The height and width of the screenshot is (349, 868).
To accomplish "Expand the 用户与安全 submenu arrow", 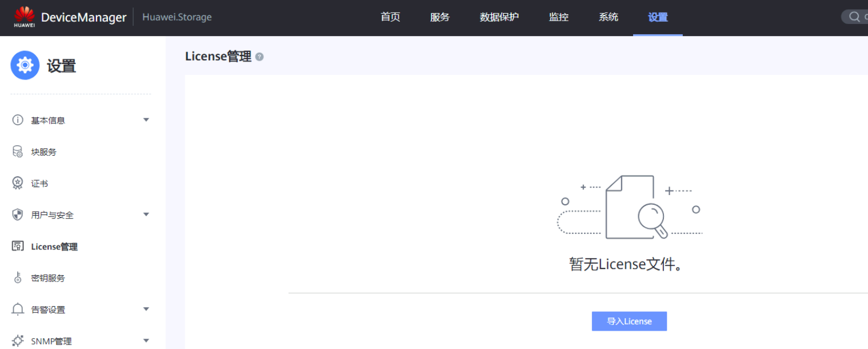I will tap(146, 215).
